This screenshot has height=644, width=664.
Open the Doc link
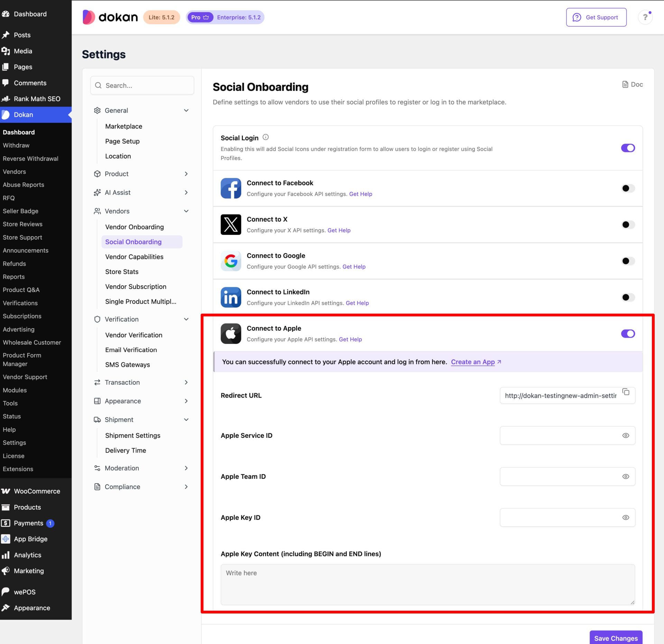tap(633, 84)
